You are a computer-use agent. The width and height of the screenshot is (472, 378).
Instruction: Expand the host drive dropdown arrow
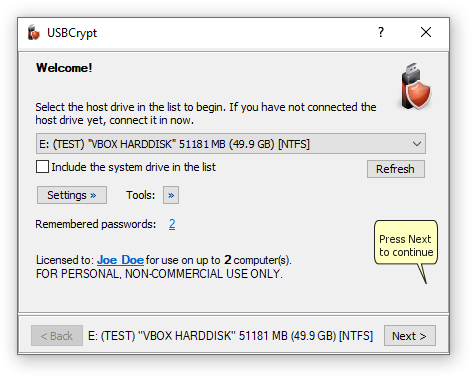click(x=417, y=144)
